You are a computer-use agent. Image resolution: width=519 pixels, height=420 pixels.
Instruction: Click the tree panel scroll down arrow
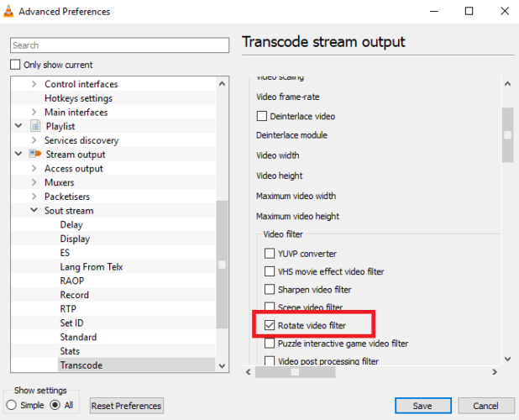(222, 365)
